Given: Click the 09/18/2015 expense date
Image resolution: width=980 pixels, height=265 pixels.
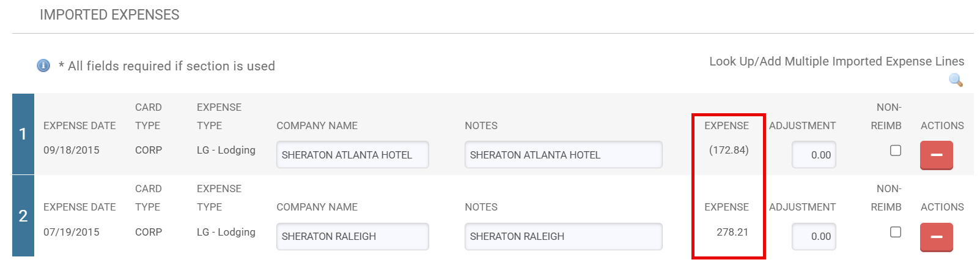Looking at the screenshot, I should [x=71, y=150].
